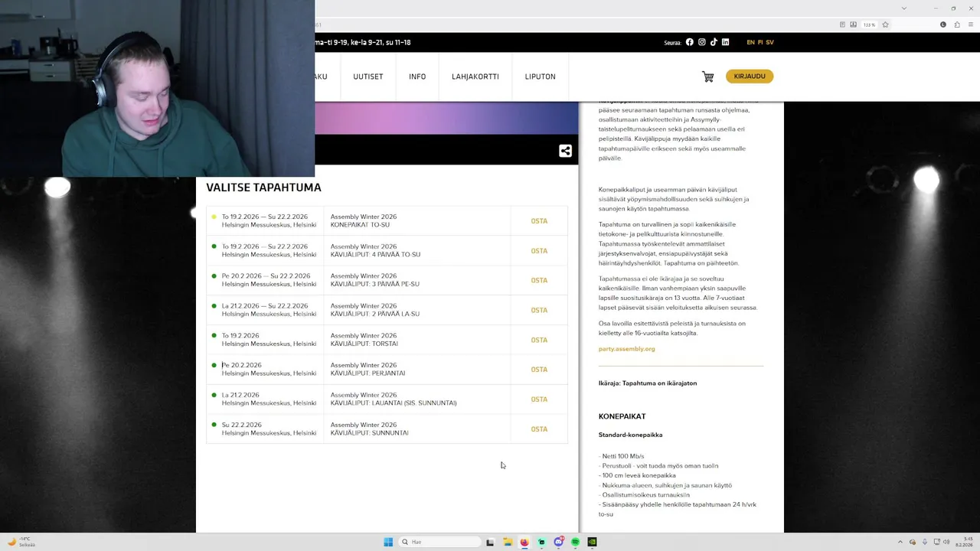Screen dimensions: 980x551
Task: Switch site language to SV
Action: [769, 42]
